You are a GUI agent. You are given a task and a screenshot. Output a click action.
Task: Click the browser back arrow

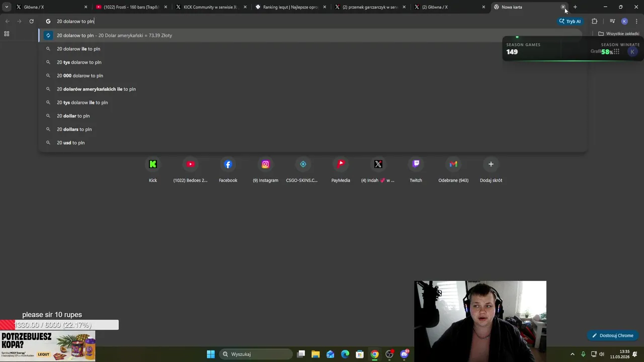pyautogui.click(x=7, y=21)
